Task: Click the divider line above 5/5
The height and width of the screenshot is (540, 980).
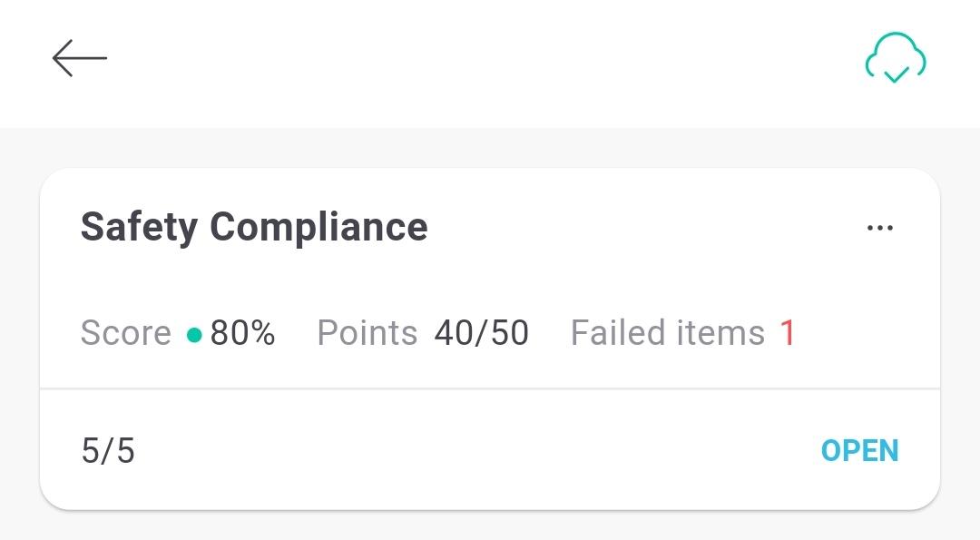Action: pyautogui.click(x=490, y=388)
